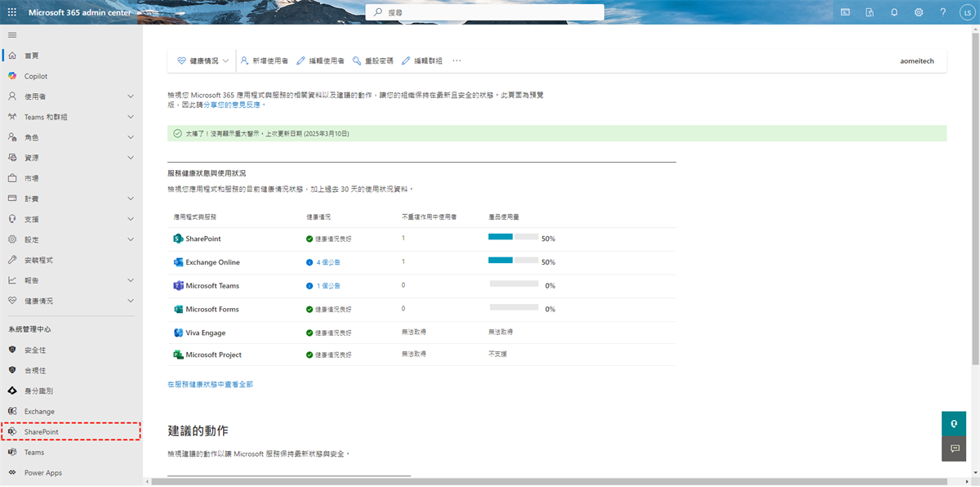Image resolution: width=980 pixels, height=487 pixels.
Task: Click the Exchange Online app icon in table
Action: [x=178, y=262]
